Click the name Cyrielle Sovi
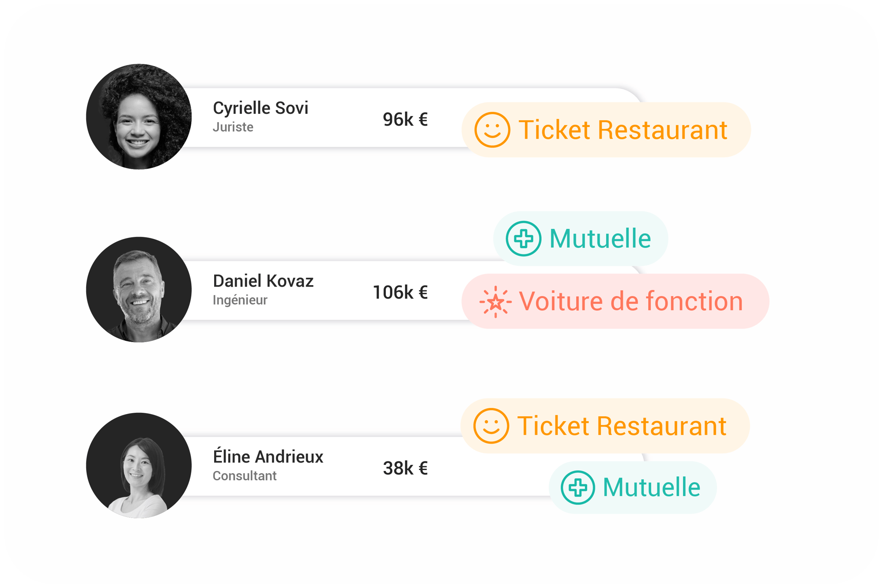 260,108
